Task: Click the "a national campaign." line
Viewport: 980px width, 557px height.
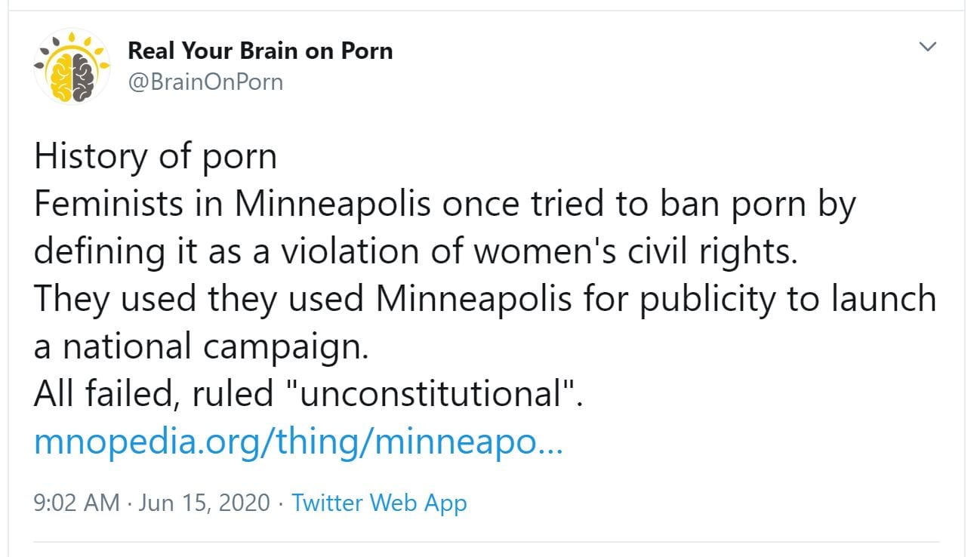Action: [x=199, y=347]
